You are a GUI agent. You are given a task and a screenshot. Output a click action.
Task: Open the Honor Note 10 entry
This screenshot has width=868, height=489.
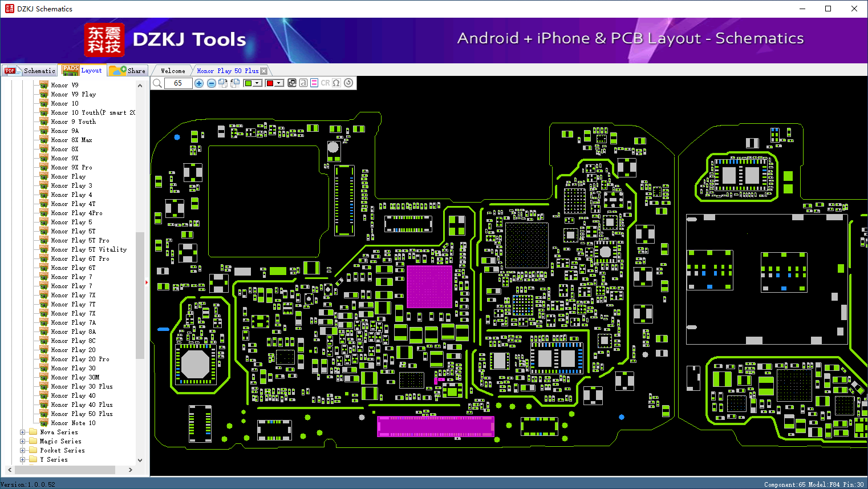click(73, 423)
